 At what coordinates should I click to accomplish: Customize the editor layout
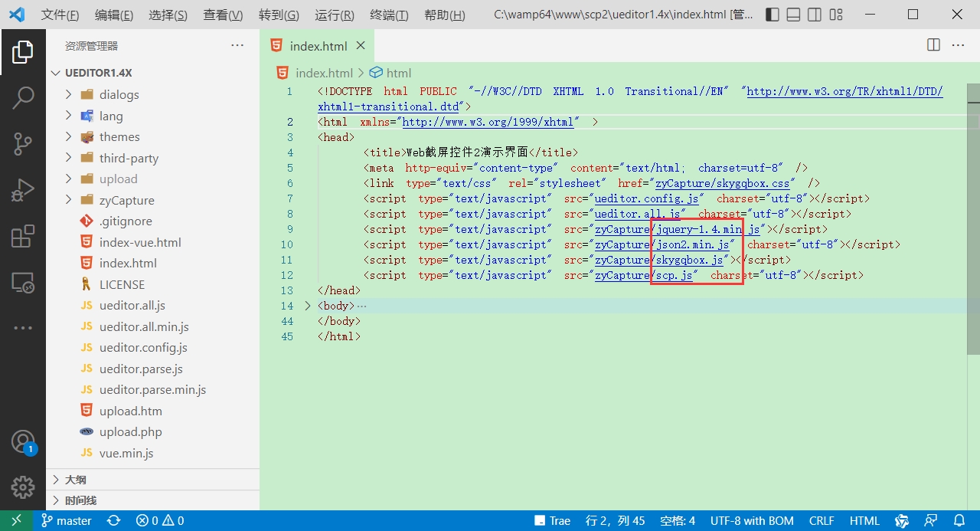[x=836, y=15]
